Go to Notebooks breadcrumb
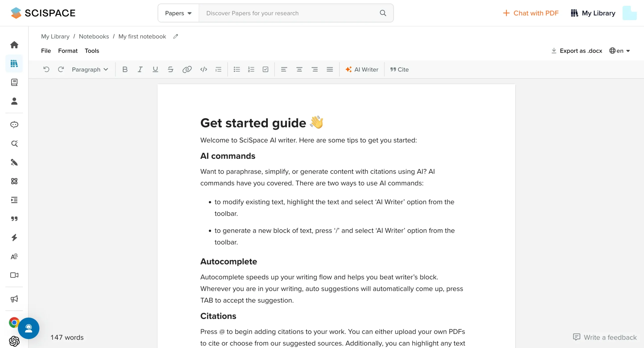This screenshot has width=644, height=348. 94,36
